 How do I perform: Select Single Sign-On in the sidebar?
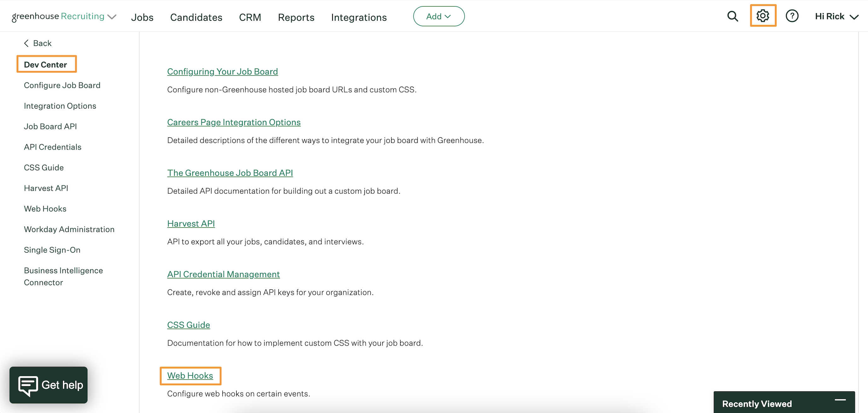tap(52, 249)
